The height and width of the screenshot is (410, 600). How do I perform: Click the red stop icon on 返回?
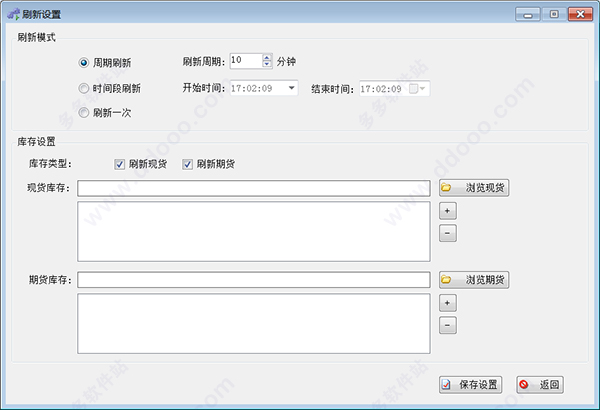click(524, 384)
